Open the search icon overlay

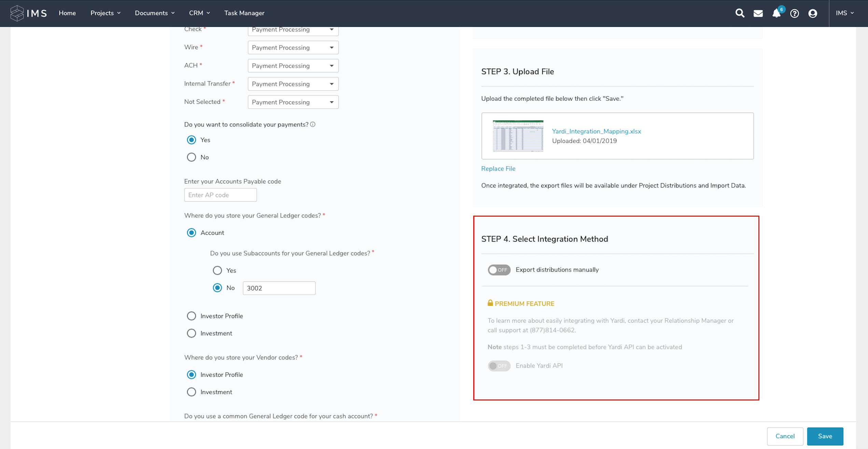[739, 13]
